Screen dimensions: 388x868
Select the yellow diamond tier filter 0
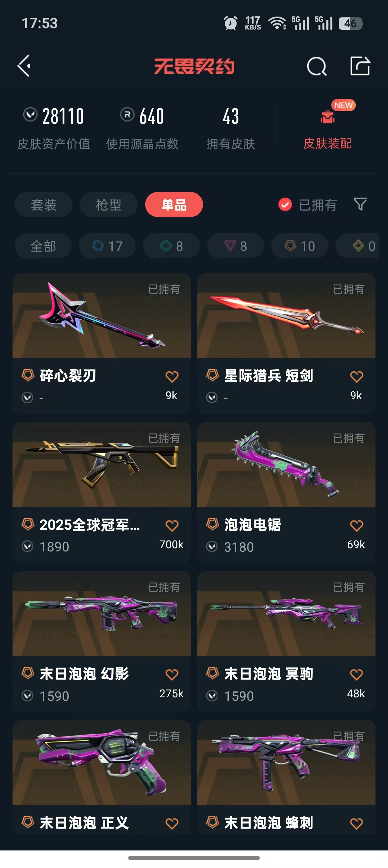[358, 246]
